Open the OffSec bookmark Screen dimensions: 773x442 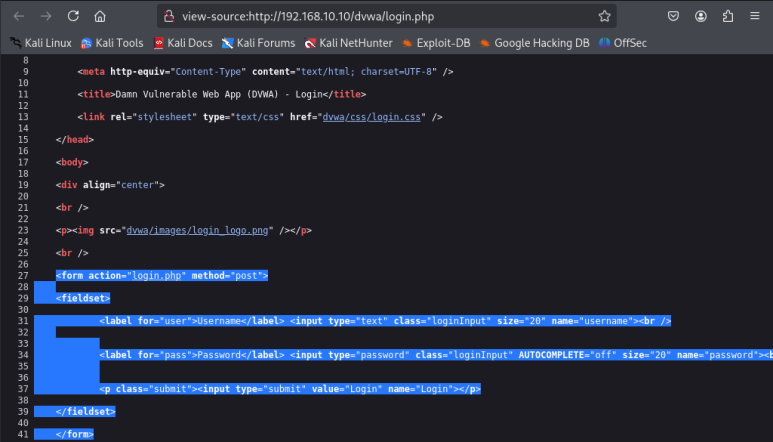[623, 43]
